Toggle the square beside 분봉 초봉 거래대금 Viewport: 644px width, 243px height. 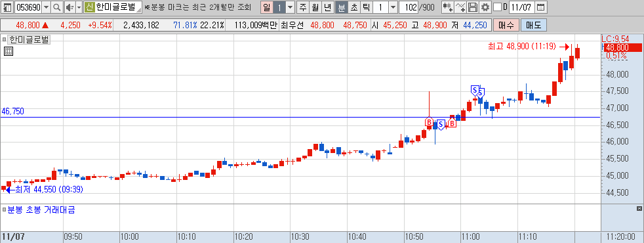[5, 210]
